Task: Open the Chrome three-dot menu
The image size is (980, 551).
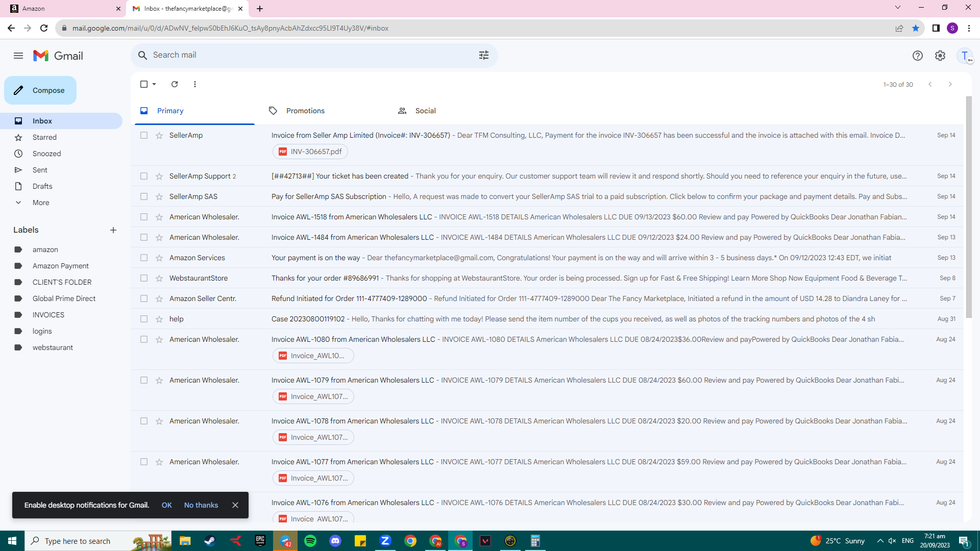Action: pyautogui.click(x=969, y=28)
